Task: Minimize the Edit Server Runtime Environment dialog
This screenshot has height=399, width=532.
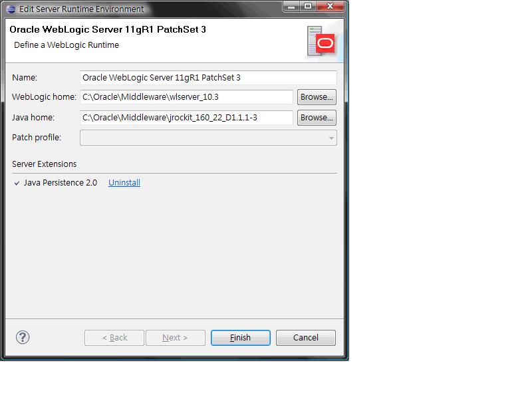Action: [291, 6]
